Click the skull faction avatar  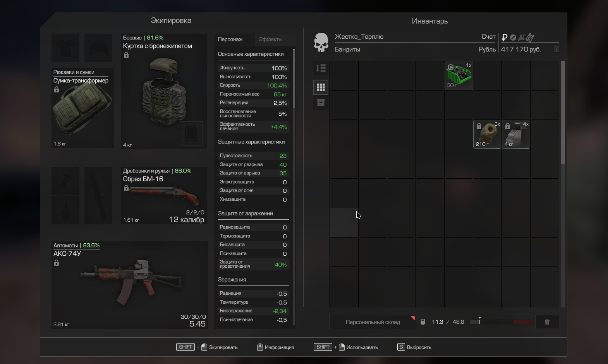(321, 43)
